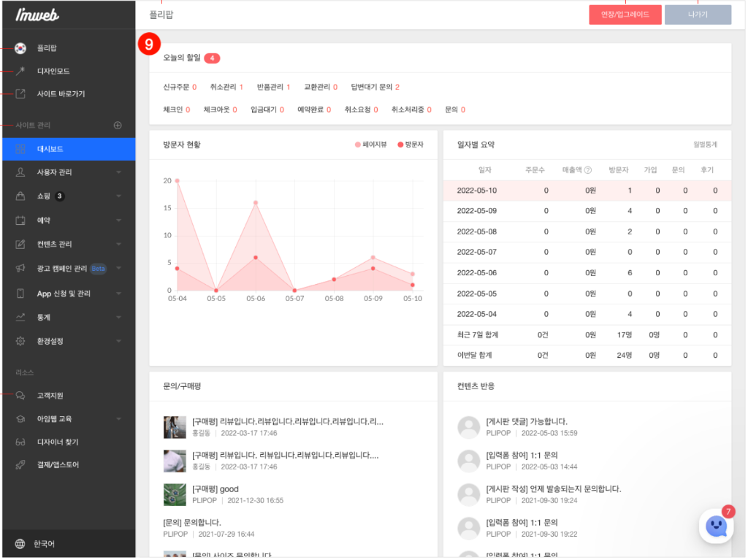Click the globe icon for 한국어
Image resolution: width=748 pixels, height=560 pixels.
[x=20, y=545]
